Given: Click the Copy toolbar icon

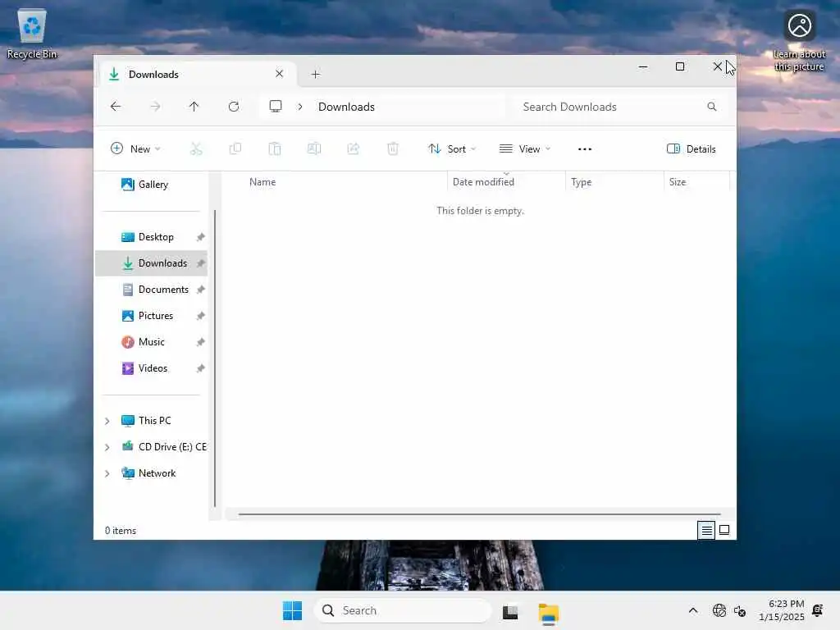Looking at the screenshot, I should tap(235, 149).
